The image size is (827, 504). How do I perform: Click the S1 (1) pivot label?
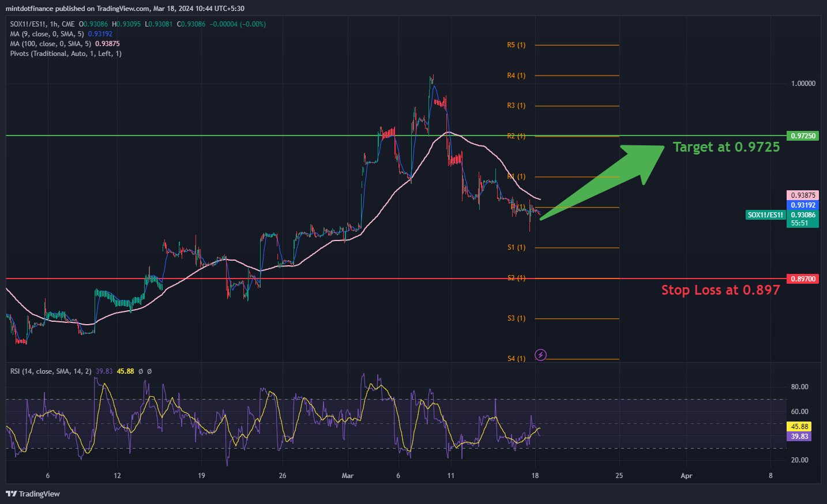pos(516,247)
